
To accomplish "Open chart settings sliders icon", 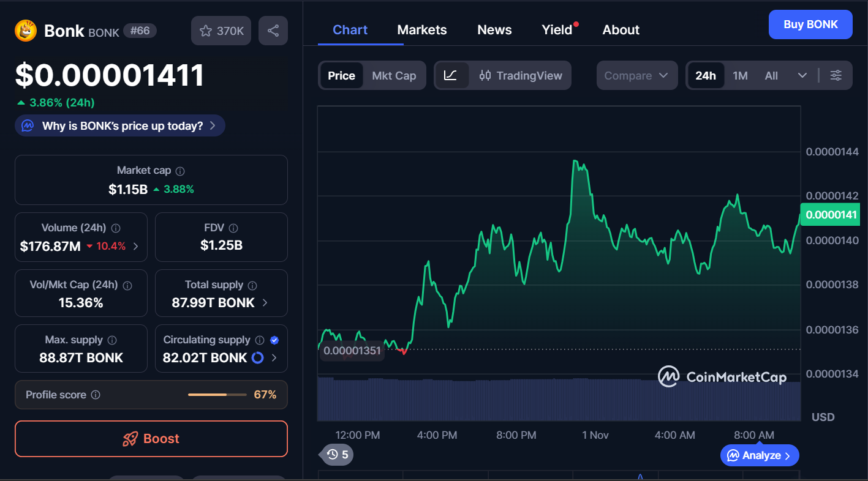I will pyautogui.click(x=836, y=75).
